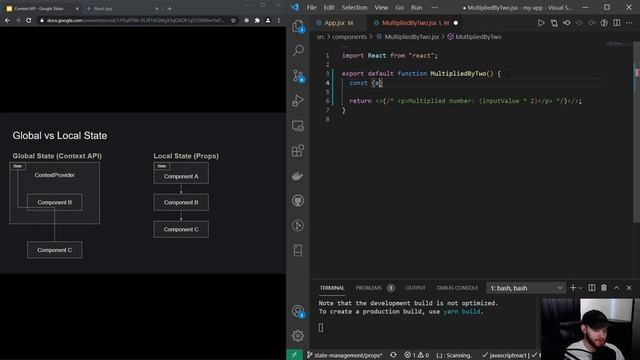Run the code with the play icon

click(541, 23)
